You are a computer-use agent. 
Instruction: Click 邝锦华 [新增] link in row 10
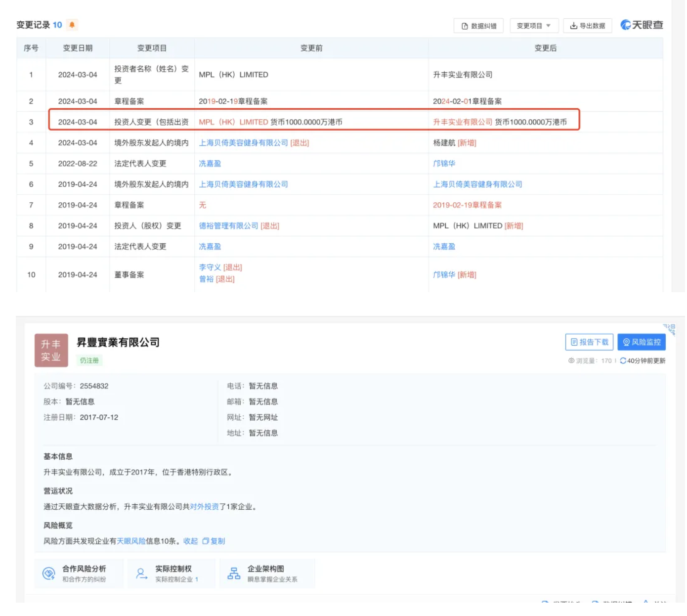click(455, 275)
